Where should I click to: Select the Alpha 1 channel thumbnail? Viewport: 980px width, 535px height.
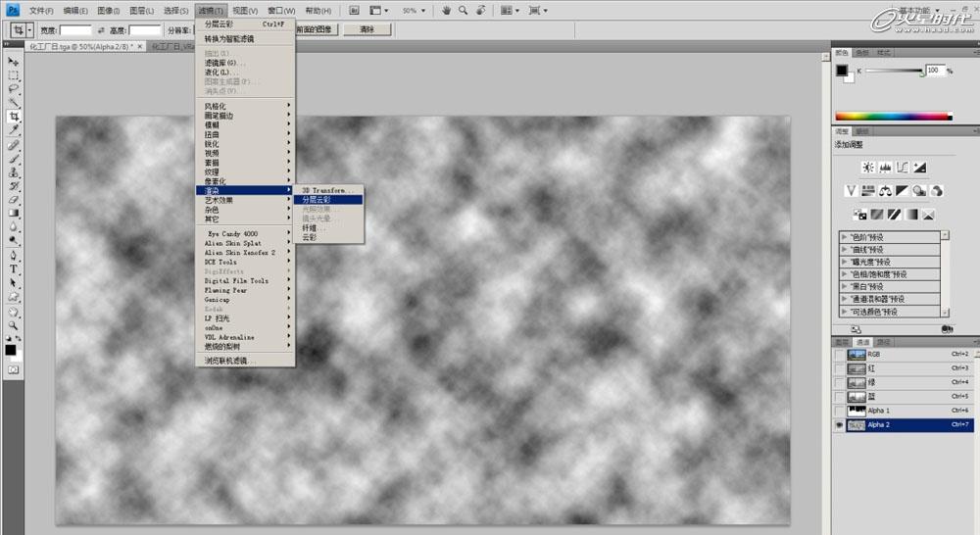(857, 411)
